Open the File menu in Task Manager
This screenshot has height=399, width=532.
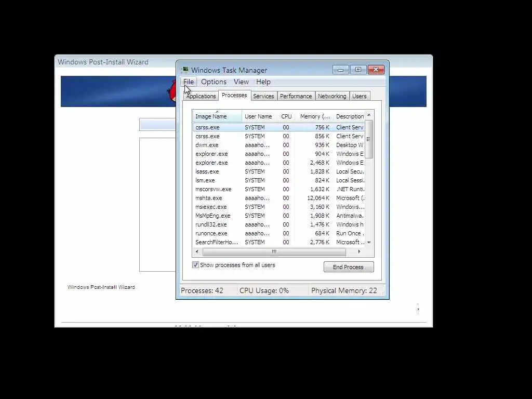tap(188, 82)
